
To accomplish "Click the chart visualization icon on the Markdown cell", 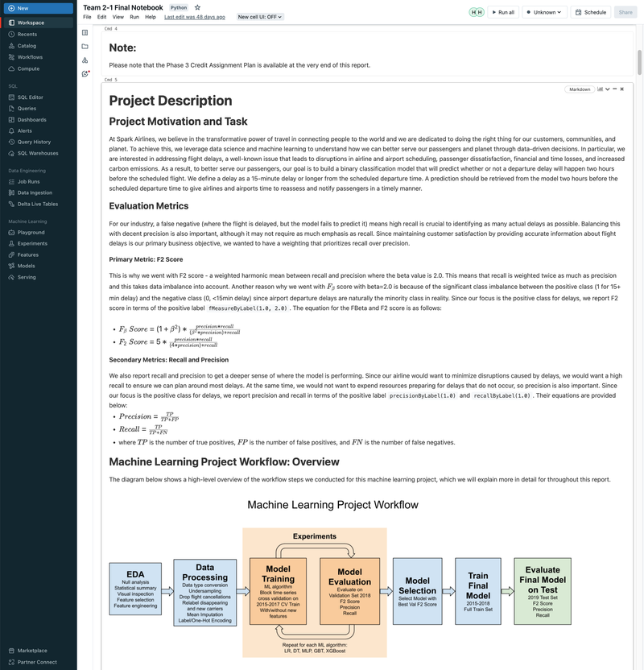I will click(x=601, y=89).
